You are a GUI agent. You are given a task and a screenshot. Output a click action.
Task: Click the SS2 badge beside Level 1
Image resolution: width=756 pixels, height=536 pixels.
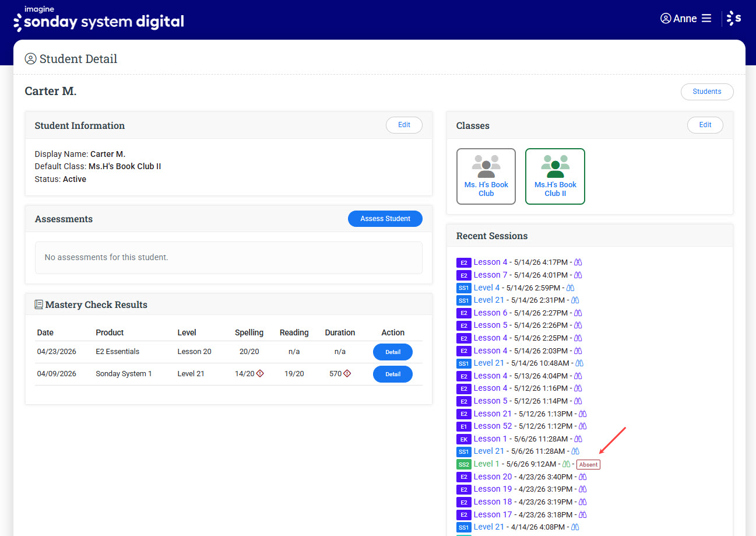tap(464, 464)
